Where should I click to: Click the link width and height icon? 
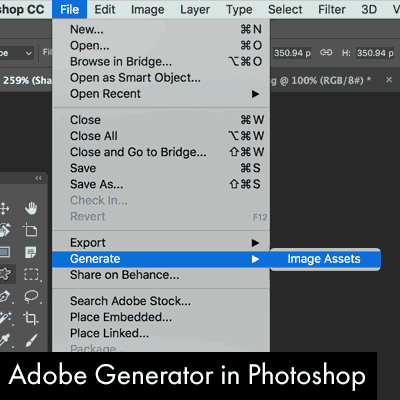[326, 53]
